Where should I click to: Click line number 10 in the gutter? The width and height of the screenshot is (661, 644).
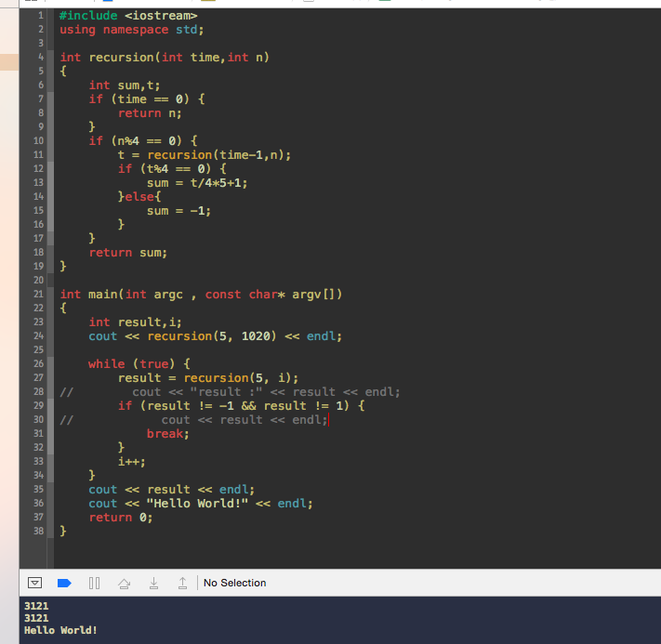coord(38,140)
